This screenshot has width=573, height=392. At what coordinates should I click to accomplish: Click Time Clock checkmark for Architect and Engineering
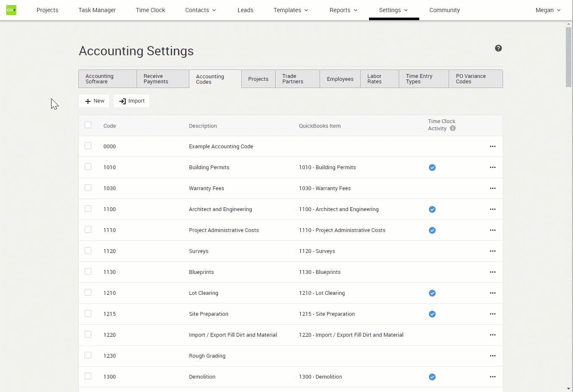[x=432, y=209]
